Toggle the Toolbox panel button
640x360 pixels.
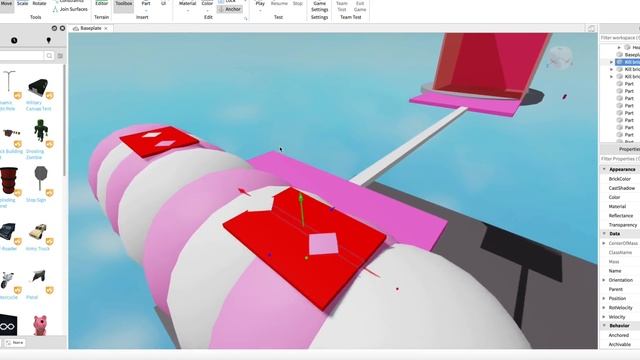point(124,5)
